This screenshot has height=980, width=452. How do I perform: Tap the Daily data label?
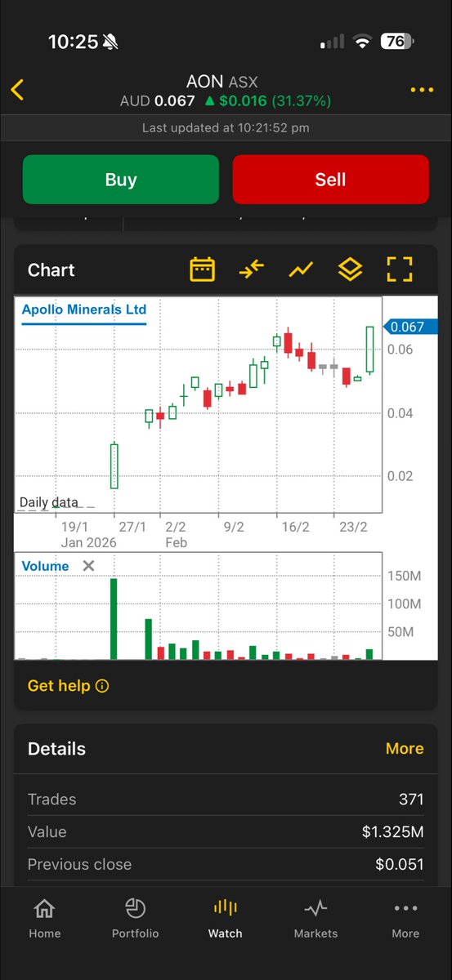tap(49, 502)
